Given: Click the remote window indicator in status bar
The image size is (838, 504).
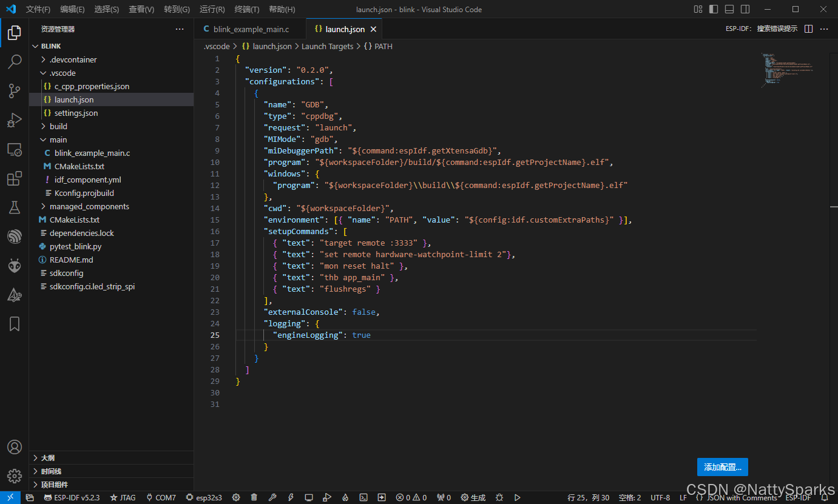Looking at the screenshot, I should pyautogui.click(x=10, y=497).
